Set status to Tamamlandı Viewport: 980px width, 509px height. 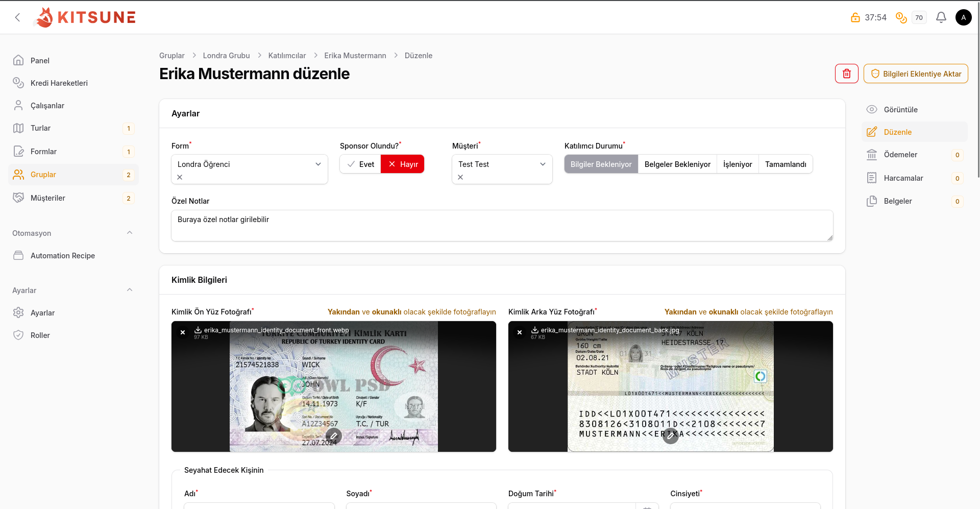point(786,164)
